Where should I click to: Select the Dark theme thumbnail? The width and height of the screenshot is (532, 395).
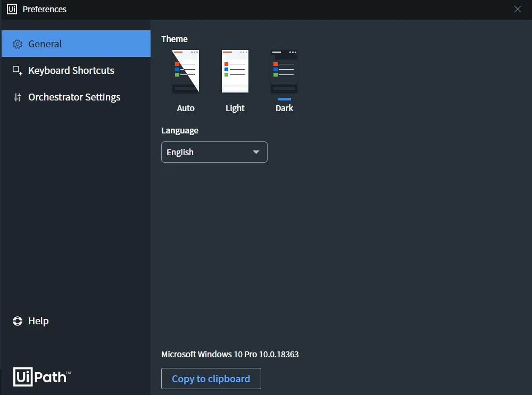tap(284, 71)
